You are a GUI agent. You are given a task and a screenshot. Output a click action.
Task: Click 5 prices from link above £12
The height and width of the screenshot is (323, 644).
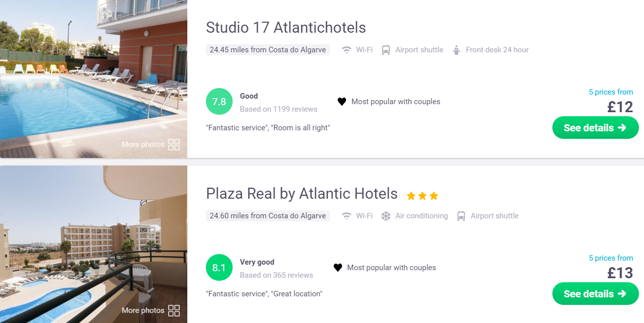[x=611, y=92]
